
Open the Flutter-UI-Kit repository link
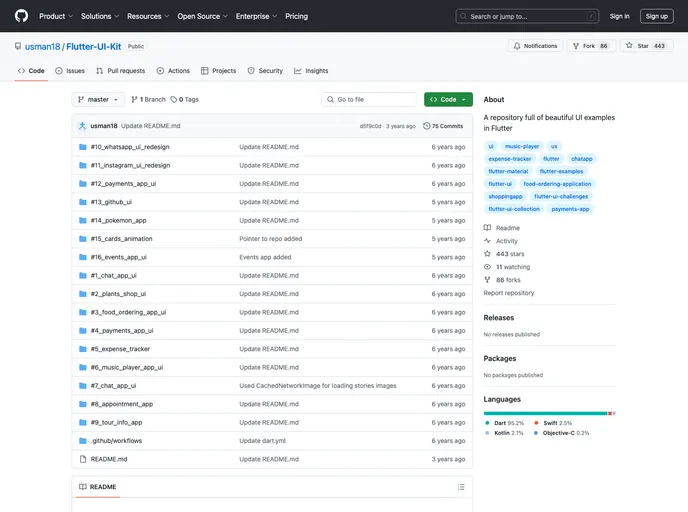pyautogui.click(x=93, y=47)
